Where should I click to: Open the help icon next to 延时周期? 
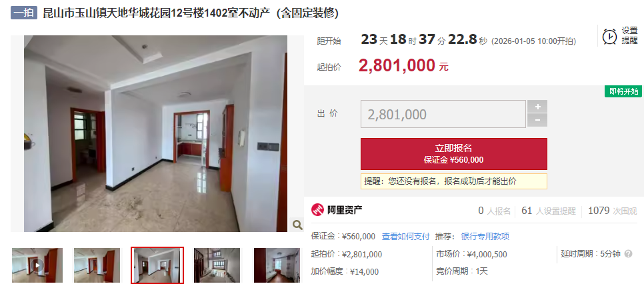pos(628,254)
